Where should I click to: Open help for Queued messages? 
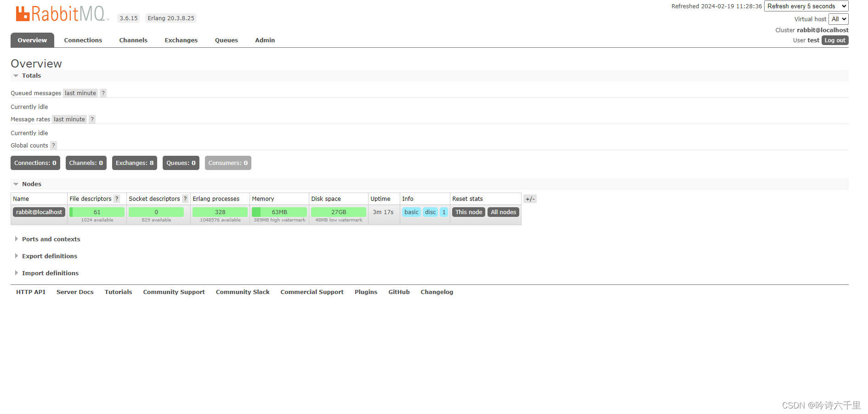[x=103, y=93]
